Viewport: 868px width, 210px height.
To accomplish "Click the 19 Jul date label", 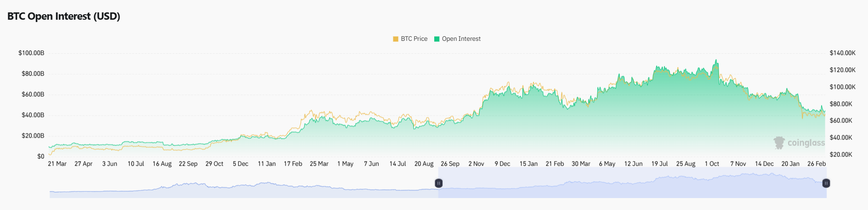I will coord(660,164).
